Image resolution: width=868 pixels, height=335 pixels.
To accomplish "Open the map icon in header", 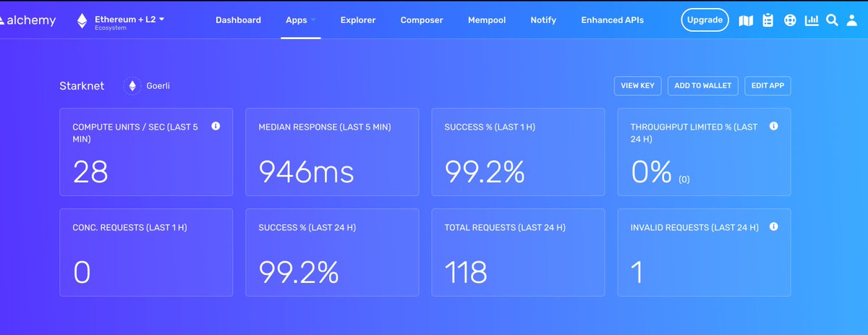I will coord(746,21).
